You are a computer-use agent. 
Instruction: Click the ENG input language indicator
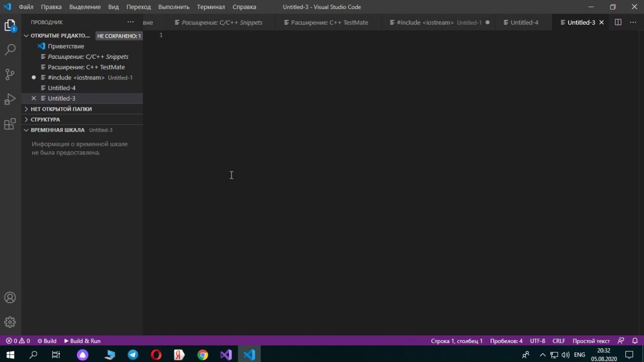point(580,354)
